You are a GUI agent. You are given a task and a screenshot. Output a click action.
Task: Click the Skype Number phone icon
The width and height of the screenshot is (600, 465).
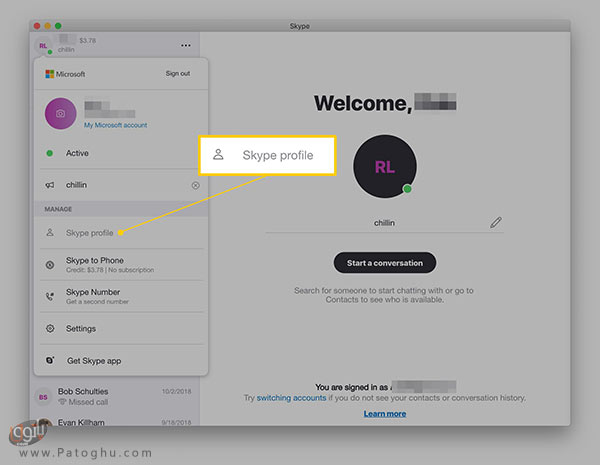click(50, 296)
